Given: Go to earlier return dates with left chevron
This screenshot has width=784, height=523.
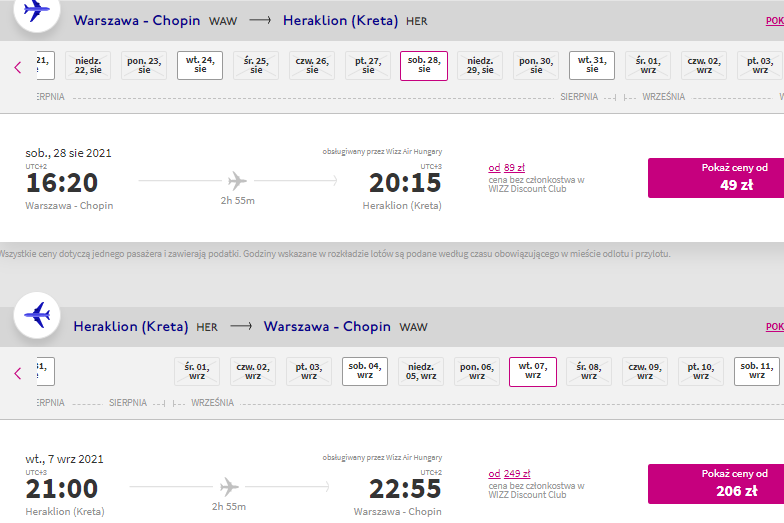Looking at the screenshot, I should click(x=18, y=374).
